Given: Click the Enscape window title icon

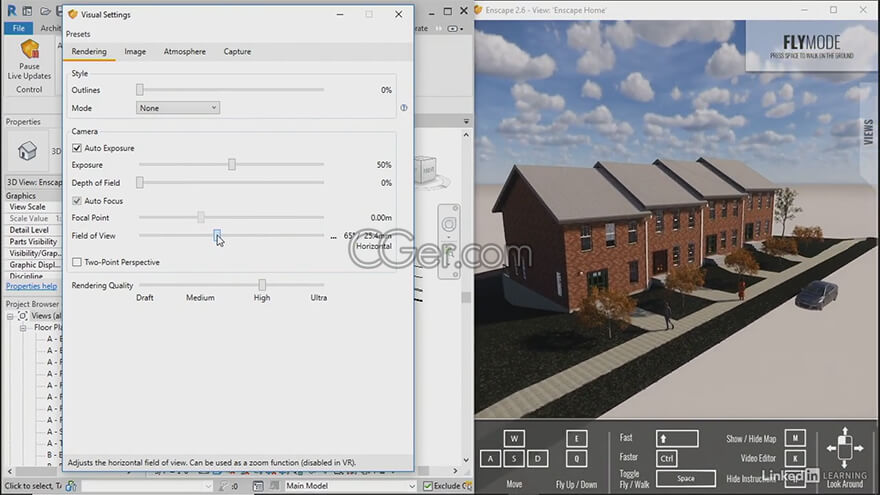Looking at the screenshot, I should [479, 10].
